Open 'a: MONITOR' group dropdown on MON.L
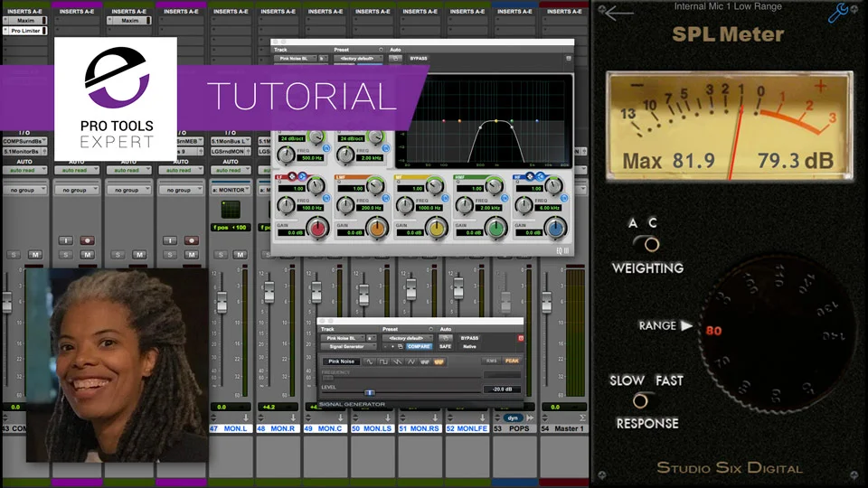Image resolution: width=868 pixels, height=488 pixels. pyautogui.click(x=231, y=190)
